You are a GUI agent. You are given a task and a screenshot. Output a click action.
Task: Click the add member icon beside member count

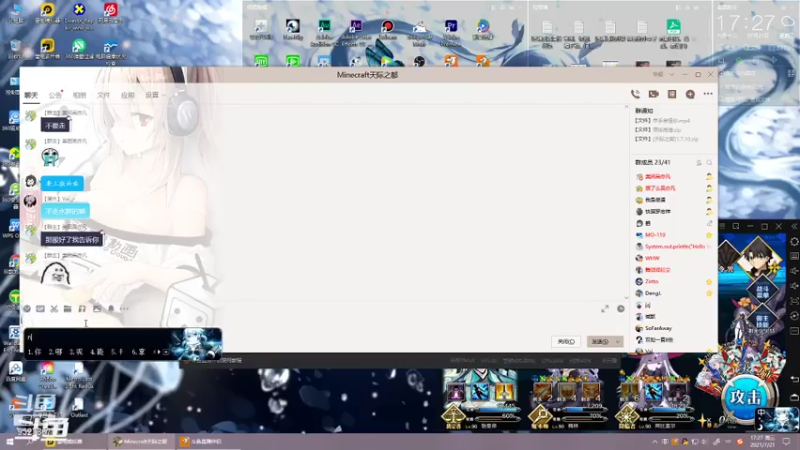pyautogui.click(x=699, y=163)
